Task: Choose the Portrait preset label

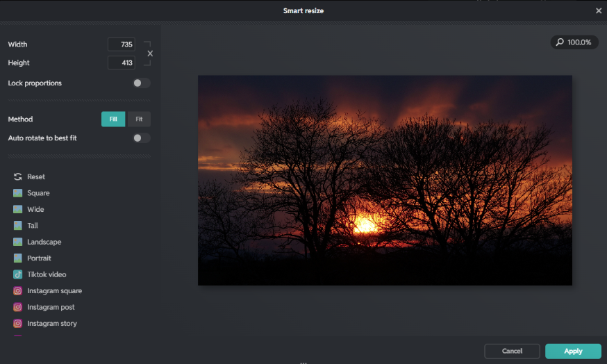Action: 39,258
